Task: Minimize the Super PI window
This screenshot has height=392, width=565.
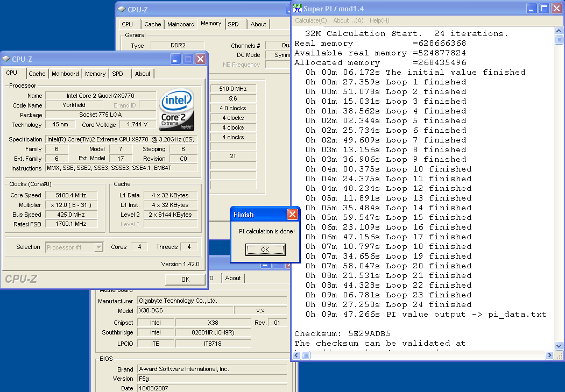Action: (532, 9)
